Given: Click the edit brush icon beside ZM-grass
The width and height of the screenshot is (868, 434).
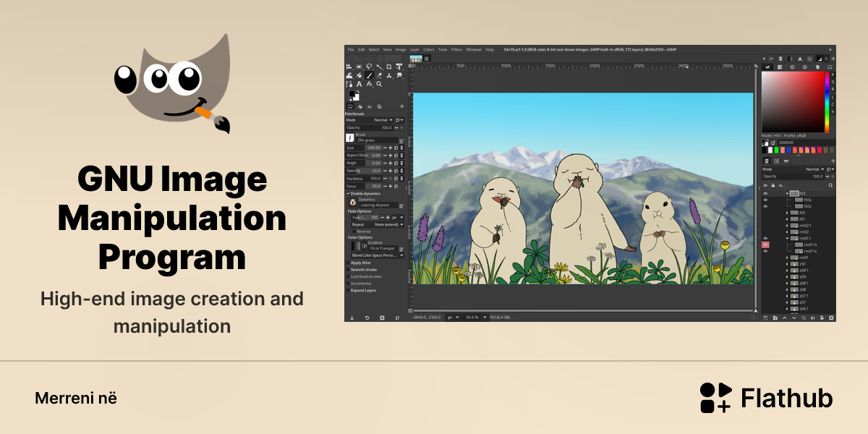Looking at the screenshot, I should pos(401,141).
